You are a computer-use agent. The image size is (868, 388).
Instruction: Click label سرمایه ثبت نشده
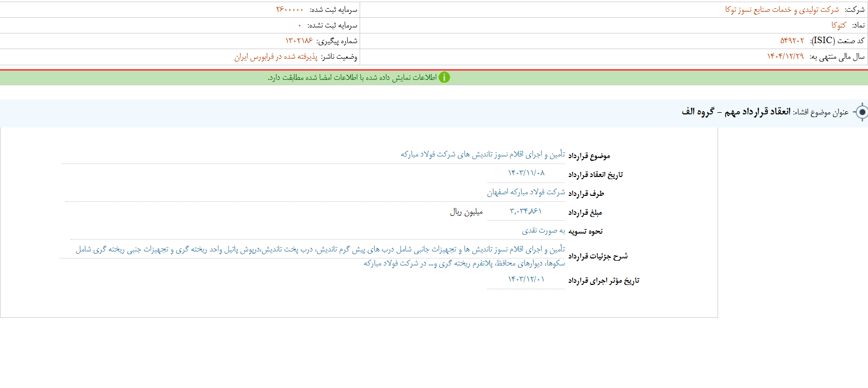pos(332,25)
